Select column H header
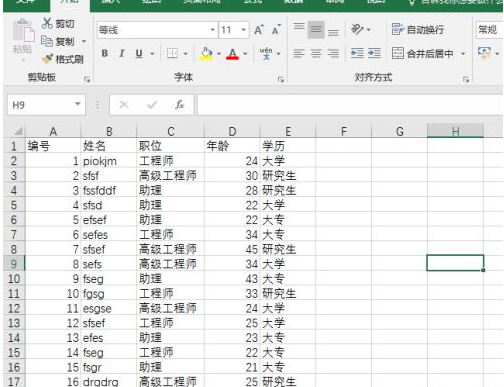The height and width of the screenshot is (387, 504). [455, 131]
